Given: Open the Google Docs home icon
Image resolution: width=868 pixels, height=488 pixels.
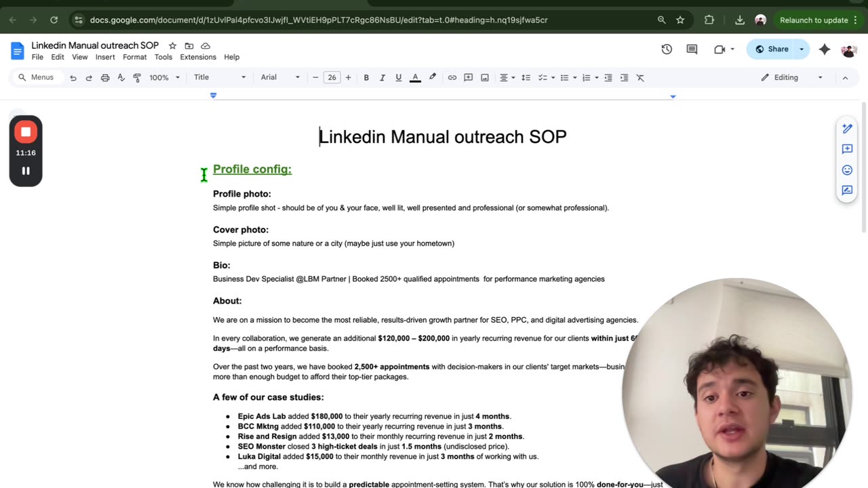Looking at the screenshot, I should click(x=18, y=50).
